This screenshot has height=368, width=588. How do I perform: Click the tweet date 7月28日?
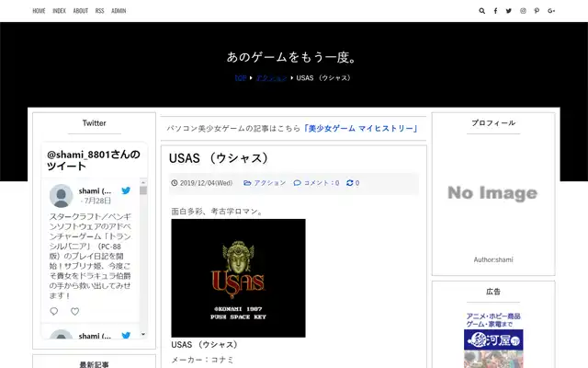coord(96,201)
